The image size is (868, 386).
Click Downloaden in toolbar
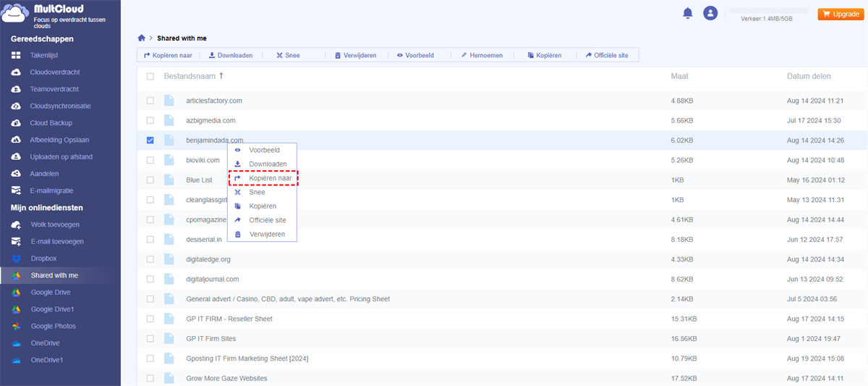coord(230,55)
